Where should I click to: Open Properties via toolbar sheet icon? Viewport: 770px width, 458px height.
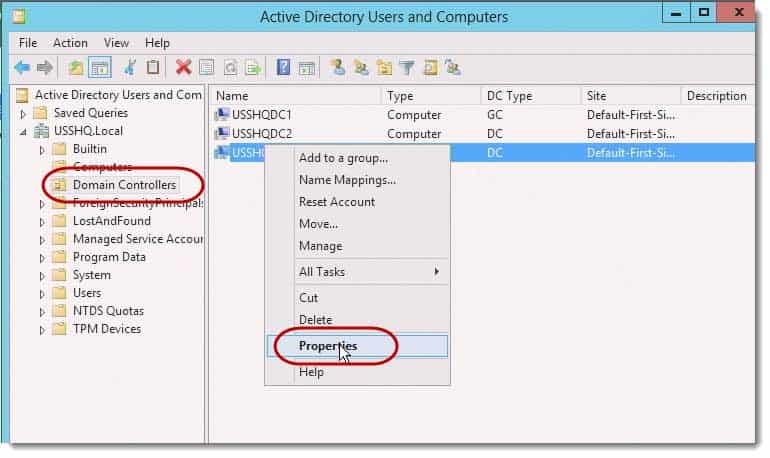click(x=207, y=67)
